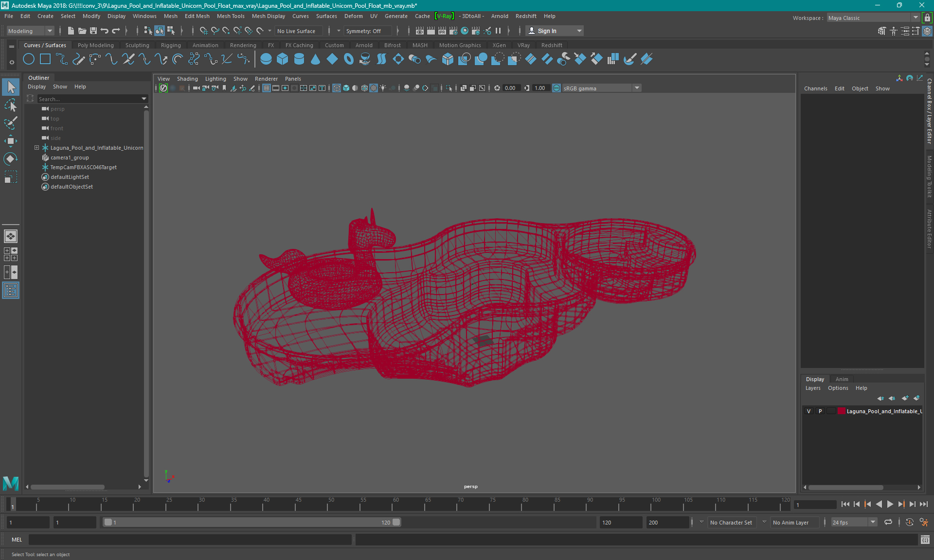Create a NURBS cube from shelf
Viewport: 934px width, 560px height.
pyautogui.click(x=283, y=59)
